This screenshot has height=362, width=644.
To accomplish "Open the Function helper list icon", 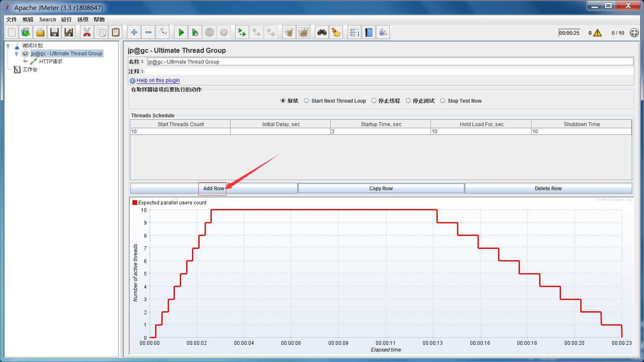I will point(354,32).
